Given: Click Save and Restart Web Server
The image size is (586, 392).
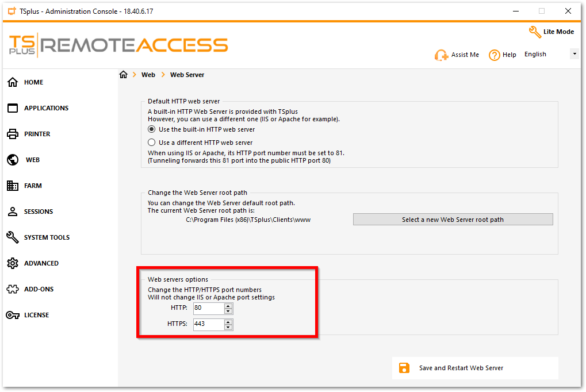Looking at the screenshot, I should click(x=461, y=368).
